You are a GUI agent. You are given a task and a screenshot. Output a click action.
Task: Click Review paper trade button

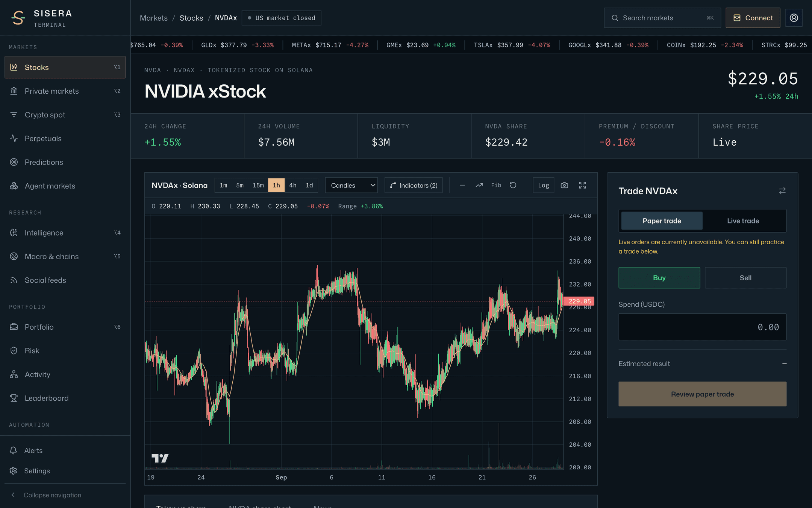coord(702,394)
